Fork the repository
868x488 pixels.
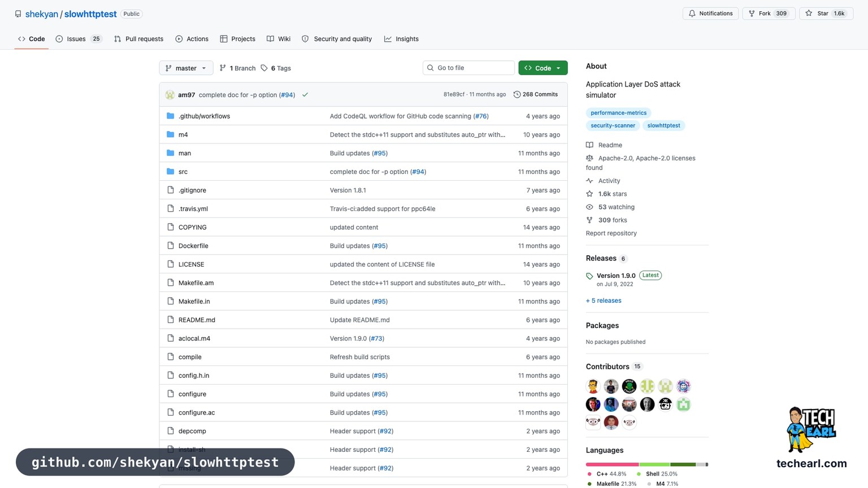pos(769,14)
